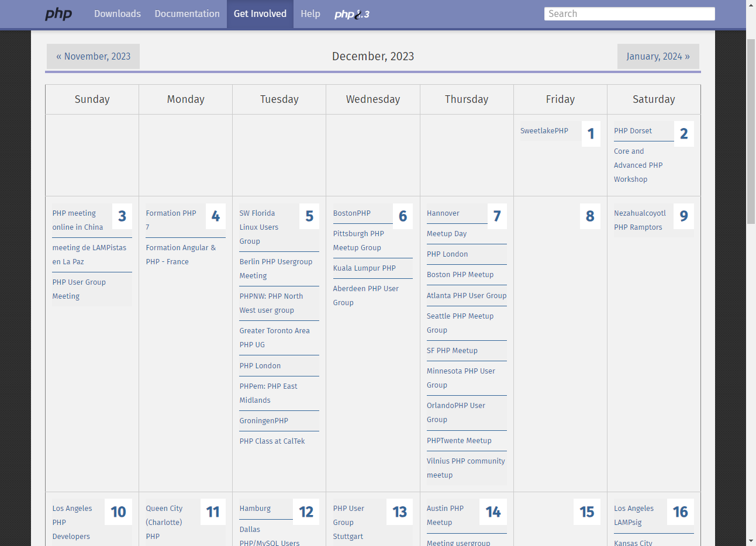Click the Wednesday column header
Viewport: 756px width, 546px height.
point(373,99)
